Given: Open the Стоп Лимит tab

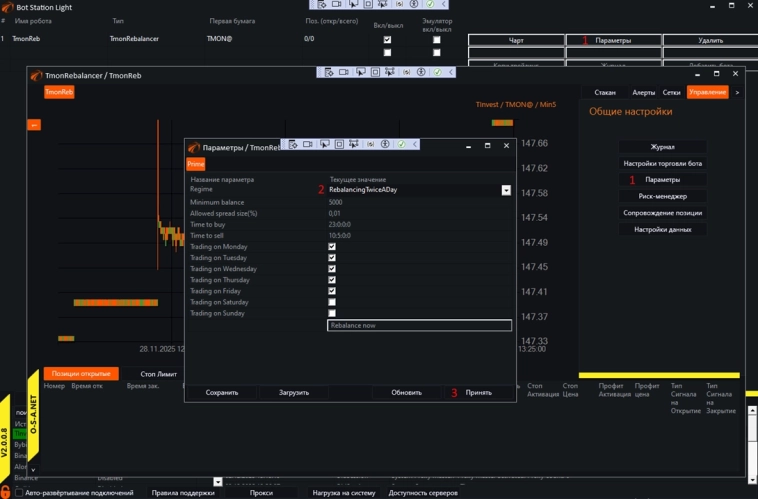Looking at the screenshot, I should (158, 374).
